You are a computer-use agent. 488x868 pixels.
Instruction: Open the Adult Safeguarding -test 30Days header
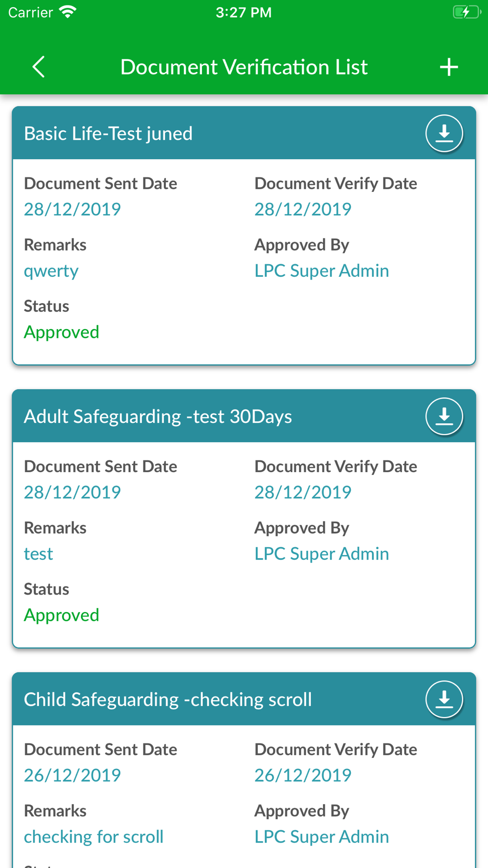click(244, 416)
